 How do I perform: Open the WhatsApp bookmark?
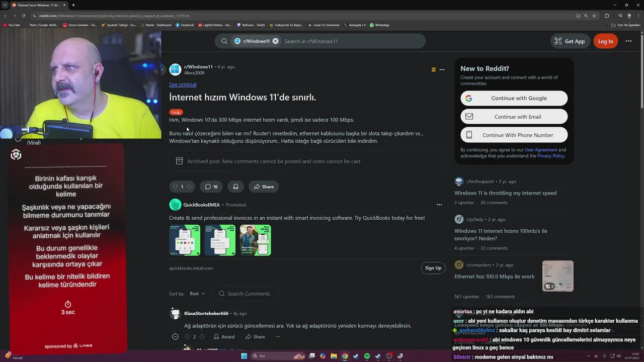click(379, 25)
